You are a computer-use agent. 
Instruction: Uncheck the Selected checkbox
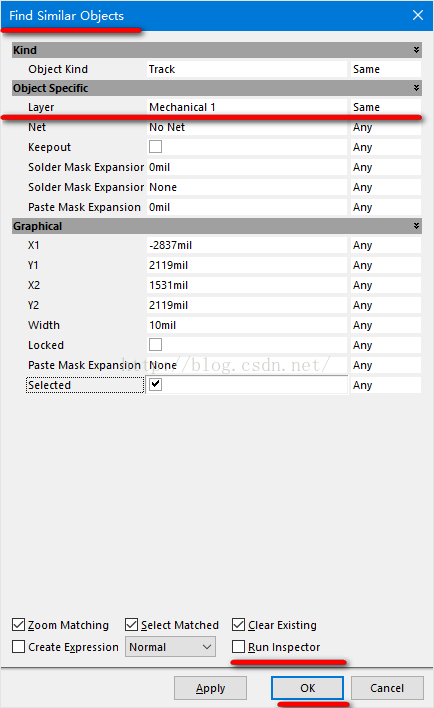(155, 384)
